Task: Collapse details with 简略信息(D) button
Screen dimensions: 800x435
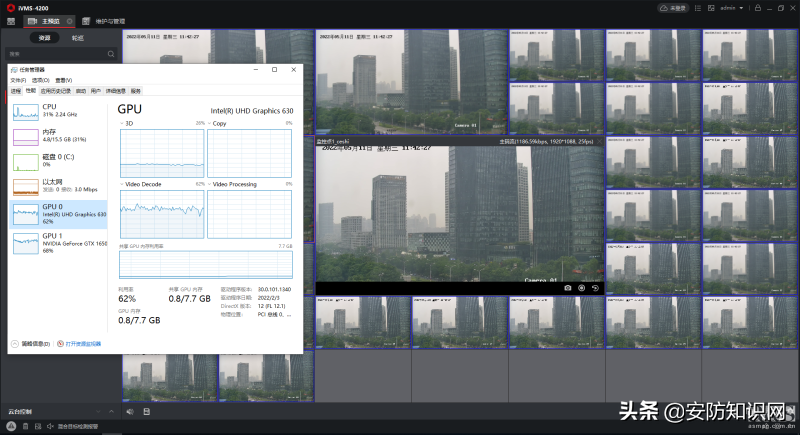Action: tap(31, 344)
